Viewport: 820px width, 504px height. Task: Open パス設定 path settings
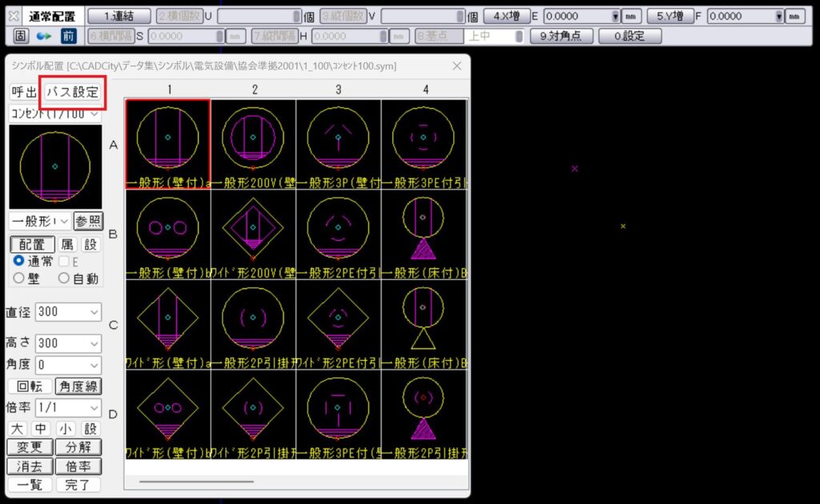73,92
